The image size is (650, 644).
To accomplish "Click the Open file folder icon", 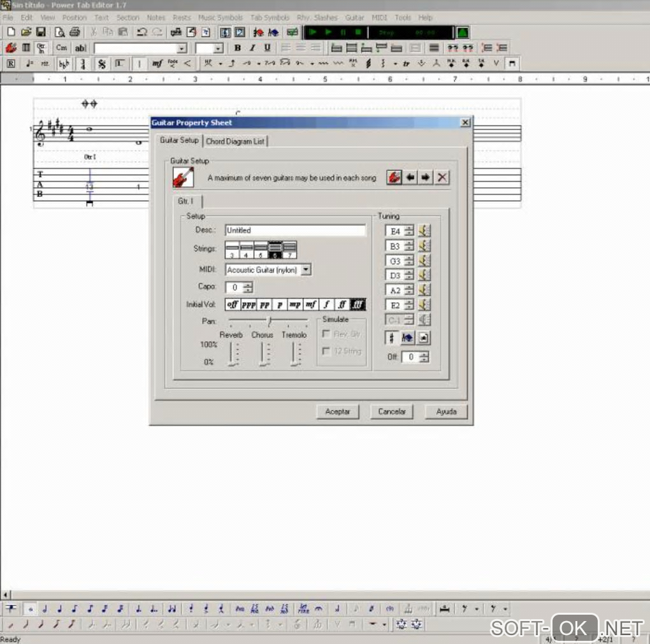I will click(26, 32).
